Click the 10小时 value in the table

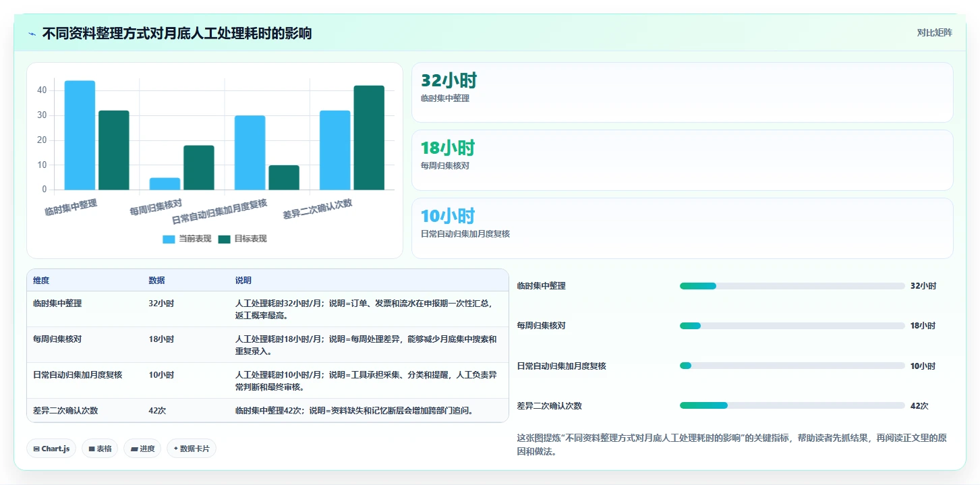(x=161, y=375)
